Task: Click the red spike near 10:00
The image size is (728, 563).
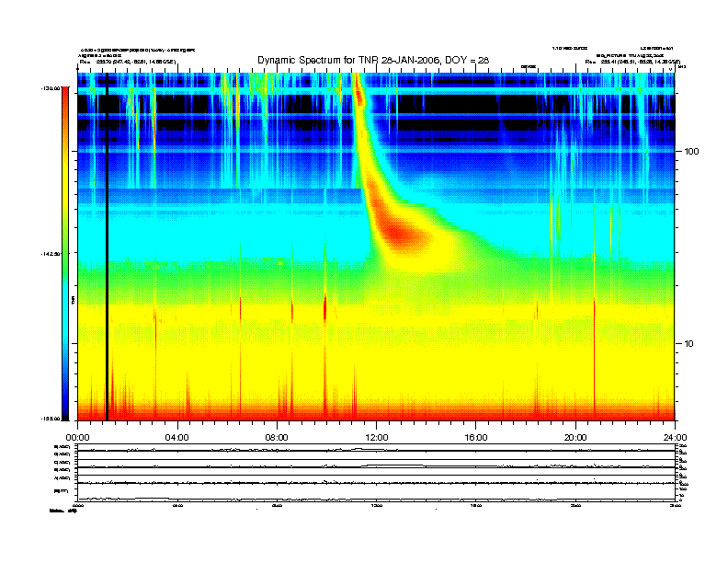Action: coord(325,307)
